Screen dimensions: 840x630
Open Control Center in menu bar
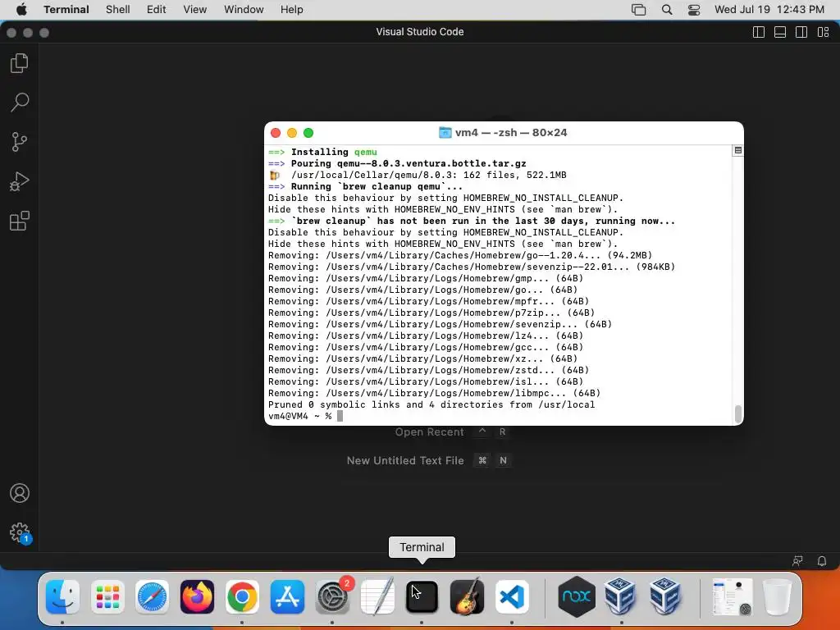pos(694,10)
